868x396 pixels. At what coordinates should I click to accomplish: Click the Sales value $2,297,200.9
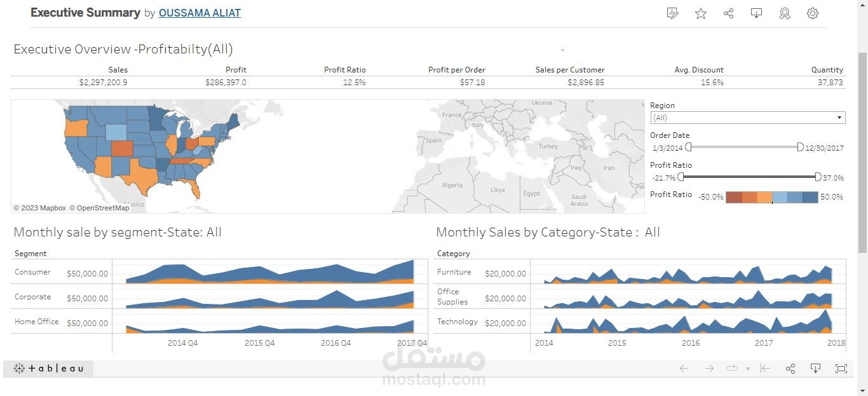click(x=103, y=83)
